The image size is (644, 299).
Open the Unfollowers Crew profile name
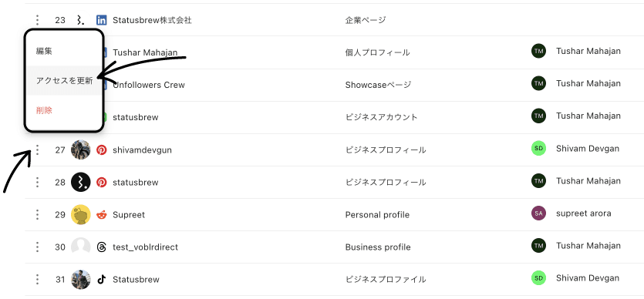tap(149, 85)
